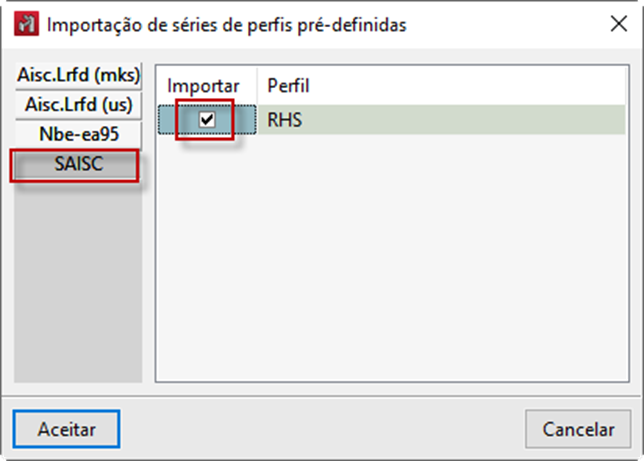
Task: Click the Importar column header
Action: pyautogui.click(x=207, y=86)
